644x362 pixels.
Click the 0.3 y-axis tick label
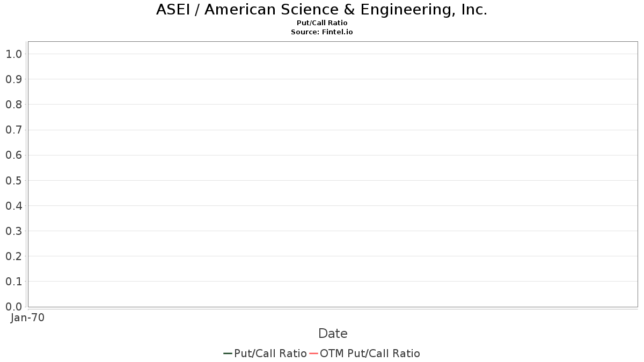13,231
